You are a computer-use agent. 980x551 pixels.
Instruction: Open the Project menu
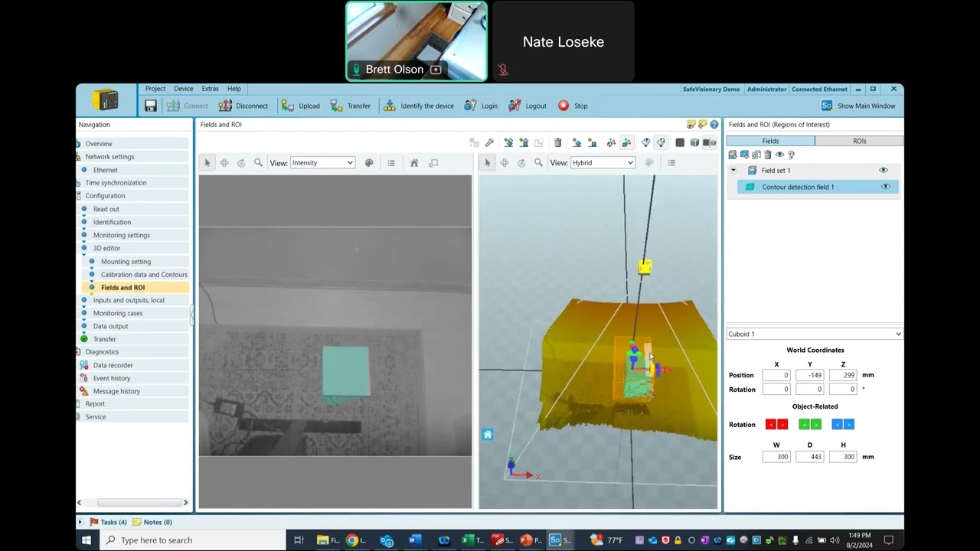click(x=155, y=89)
